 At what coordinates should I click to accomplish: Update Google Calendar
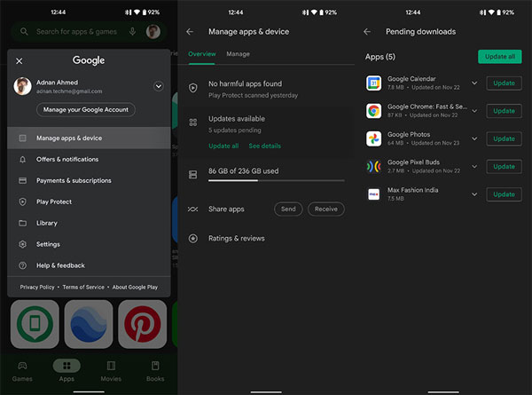coord(505,83)
